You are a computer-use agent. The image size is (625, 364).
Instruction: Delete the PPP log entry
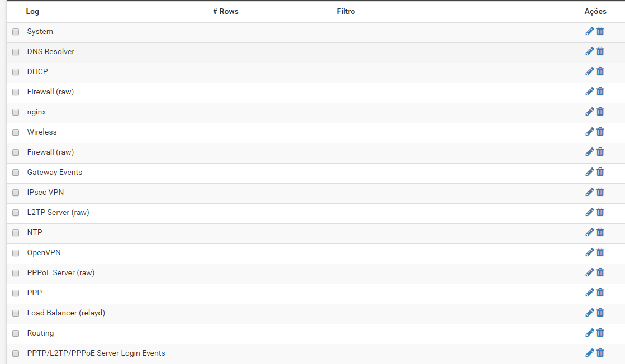(x=600, y=293)
